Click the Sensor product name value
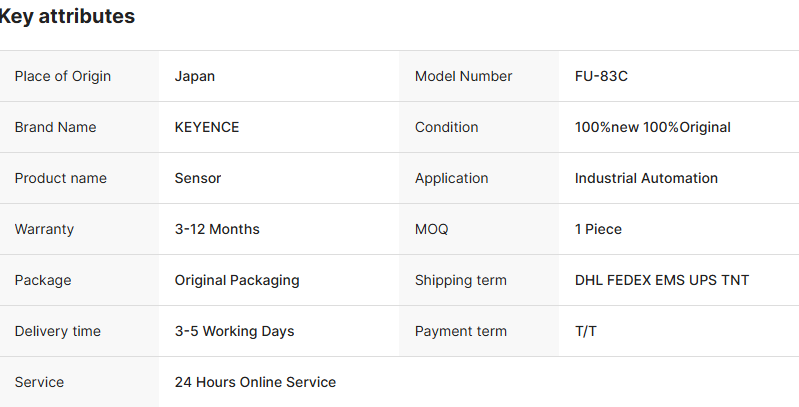This screenshot has height=407, width=799. [x=198, y=178]
